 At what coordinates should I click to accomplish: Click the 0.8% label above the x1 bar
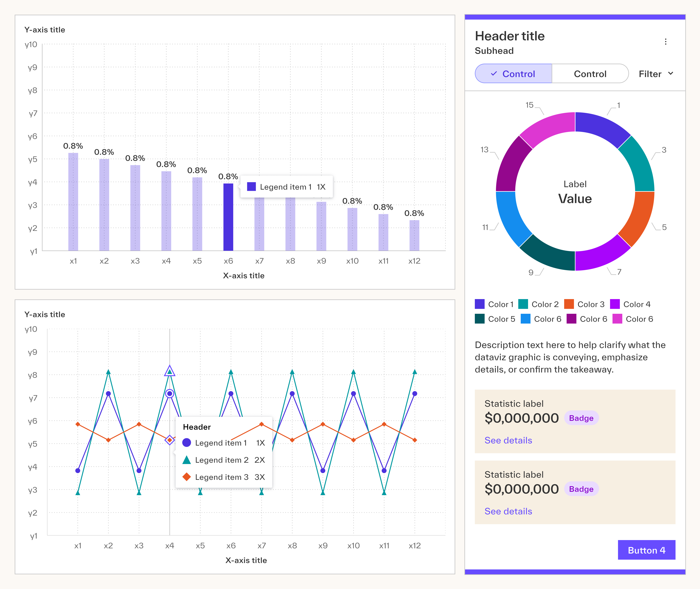coord(73,146)
